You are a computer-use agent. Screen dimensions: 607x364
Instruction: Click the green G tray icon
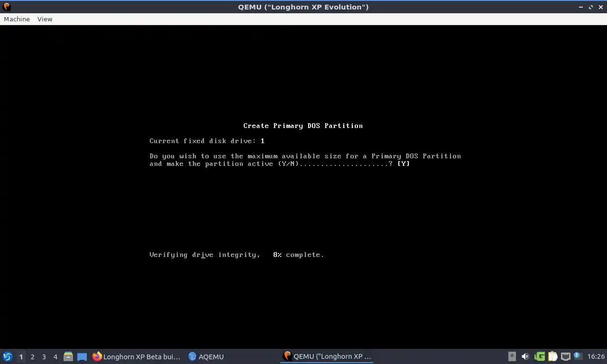pos(539,356)
